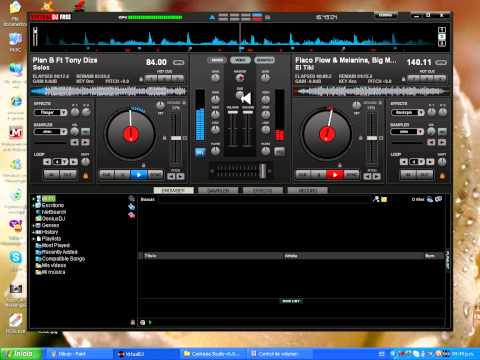Expand the Genres tree node
The image size is (480, 360).
tap(33, 226)
